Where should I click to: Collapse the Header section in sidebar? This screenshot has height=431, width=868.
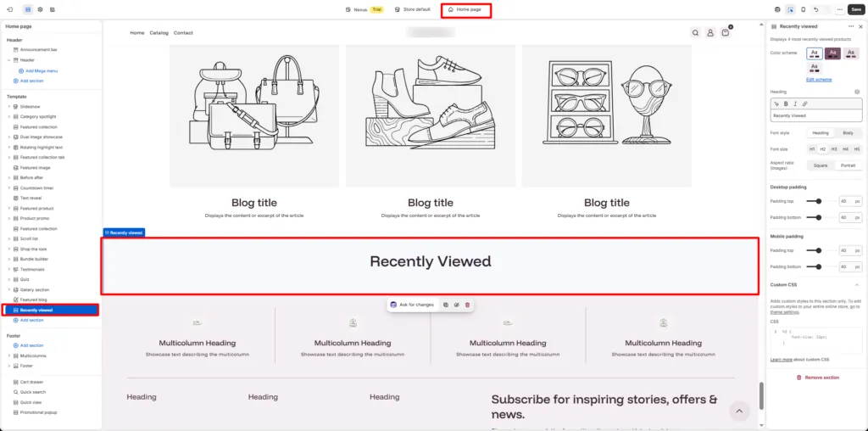8,60
